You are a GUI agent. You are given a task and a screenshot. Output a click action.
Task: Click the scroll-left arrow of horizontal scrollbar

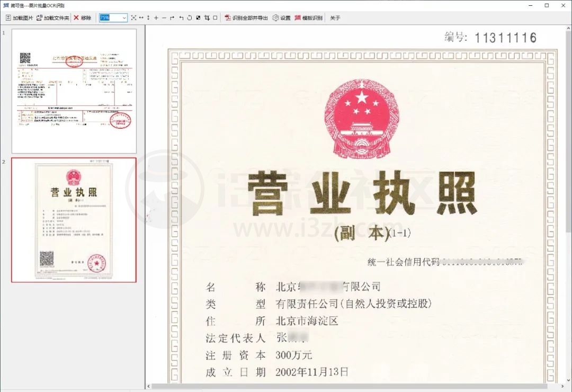click(148, 386)
